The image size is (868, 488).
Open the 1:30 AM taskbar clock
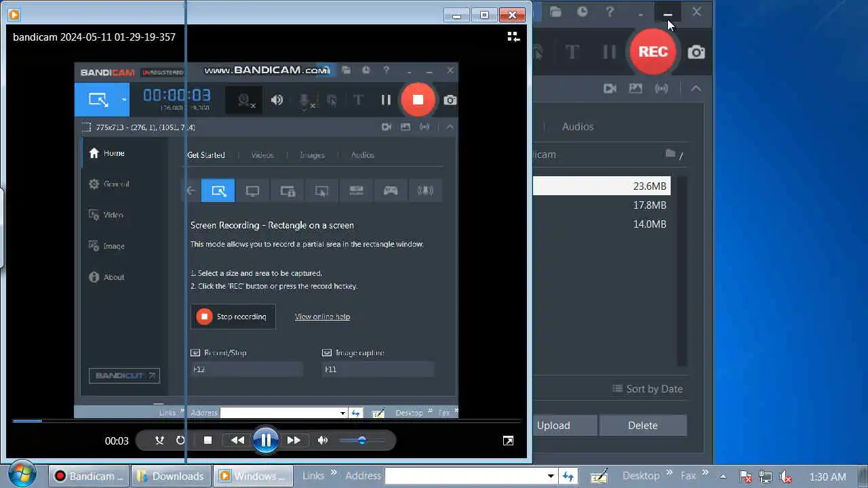click(827, 476)
